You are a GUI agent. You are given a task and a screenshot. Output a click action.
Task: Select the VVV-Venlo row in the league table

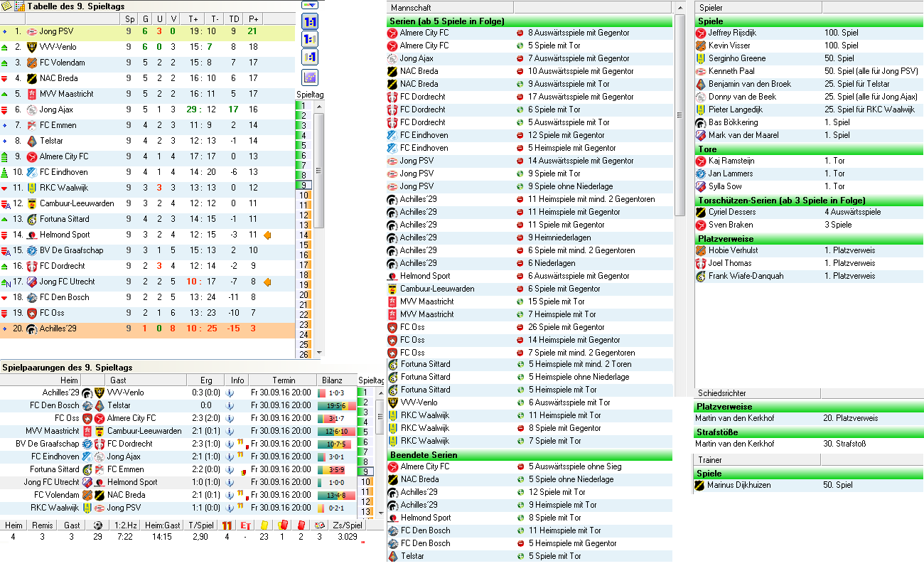point(147,47)
